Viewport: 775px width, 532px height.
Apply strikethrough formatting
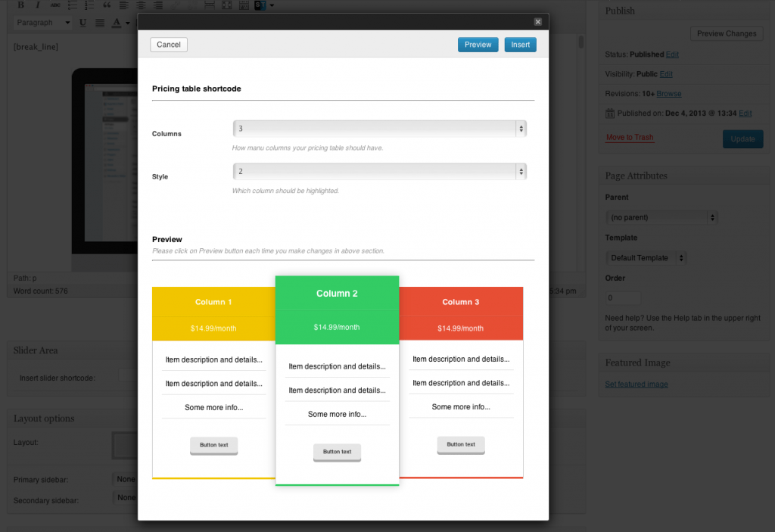pos(54,5)
